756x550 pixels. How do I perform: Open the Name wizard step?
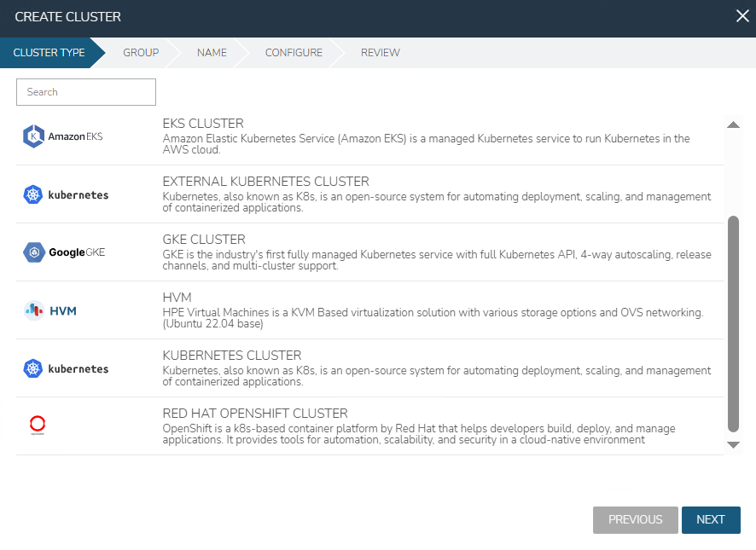click(212, 53)
